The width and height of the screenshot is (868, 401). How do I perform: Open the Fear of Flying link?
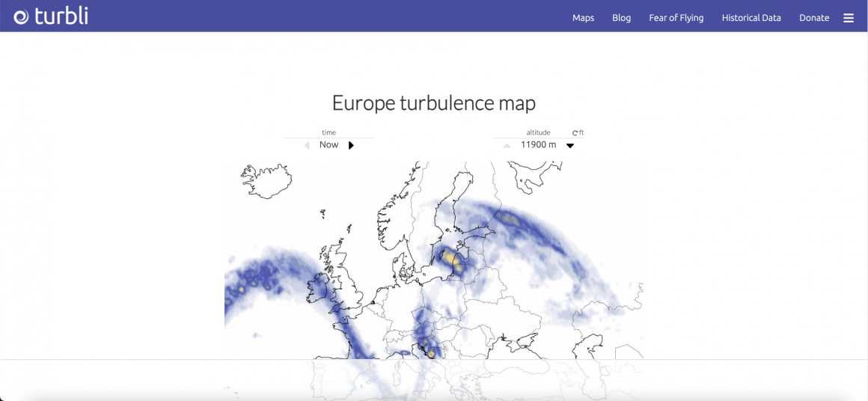[x=676, y=18]
